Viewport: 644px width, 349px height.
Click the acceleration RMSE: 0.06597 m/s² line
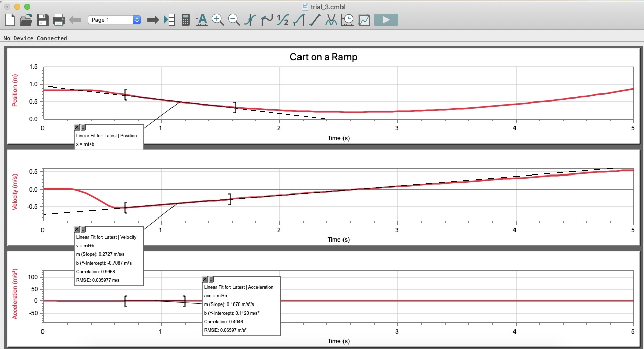pos(225,330)
